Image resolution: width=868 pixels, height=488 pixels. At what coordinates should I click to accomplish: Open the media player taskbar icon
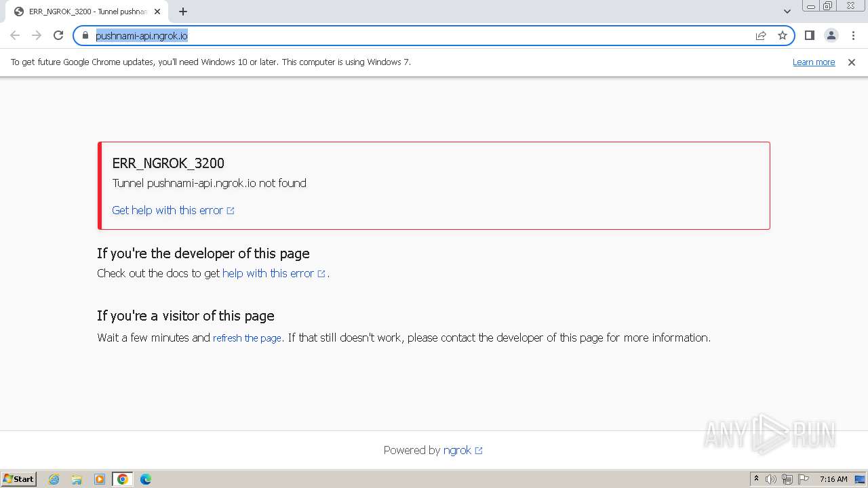pos(100,479)
